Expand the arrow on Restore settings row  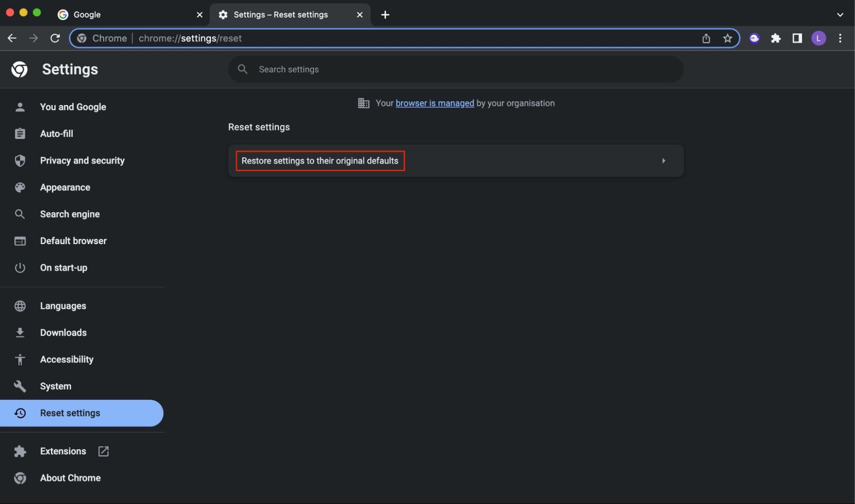click(x=663, y=161)
